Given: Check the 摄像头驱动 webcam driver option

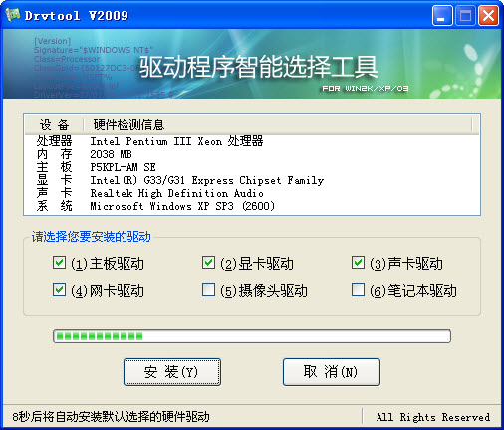Looking at the screenshot, I should tap(208, 290).
